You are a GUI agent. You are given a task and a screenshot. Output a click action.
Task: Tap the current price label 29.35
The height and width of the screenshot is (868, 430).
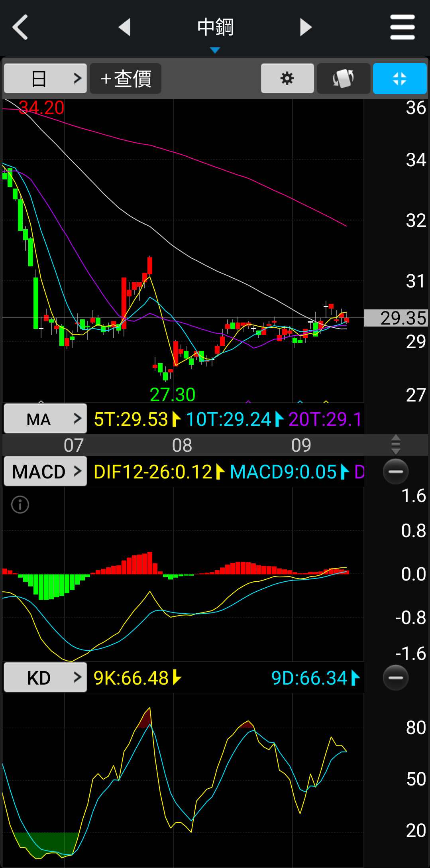[x=396, y=318]
